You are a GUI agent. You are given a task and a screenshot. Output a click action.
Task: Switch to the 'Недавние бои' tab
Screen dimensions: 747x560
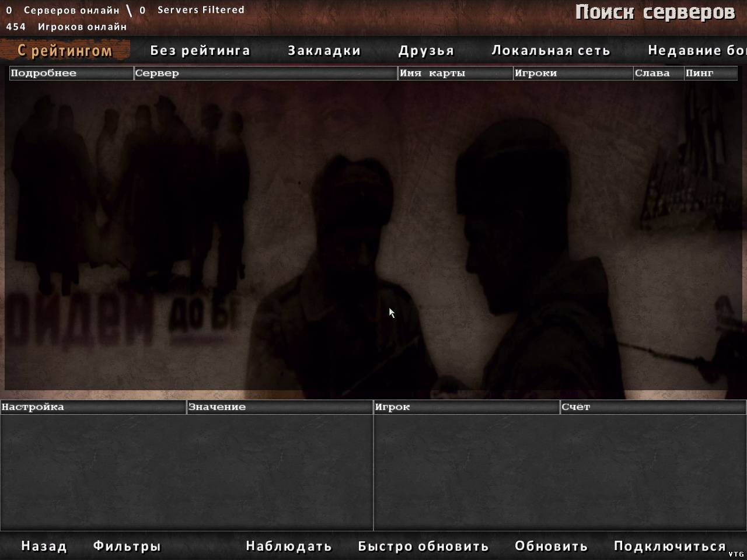tap(696, 51)
